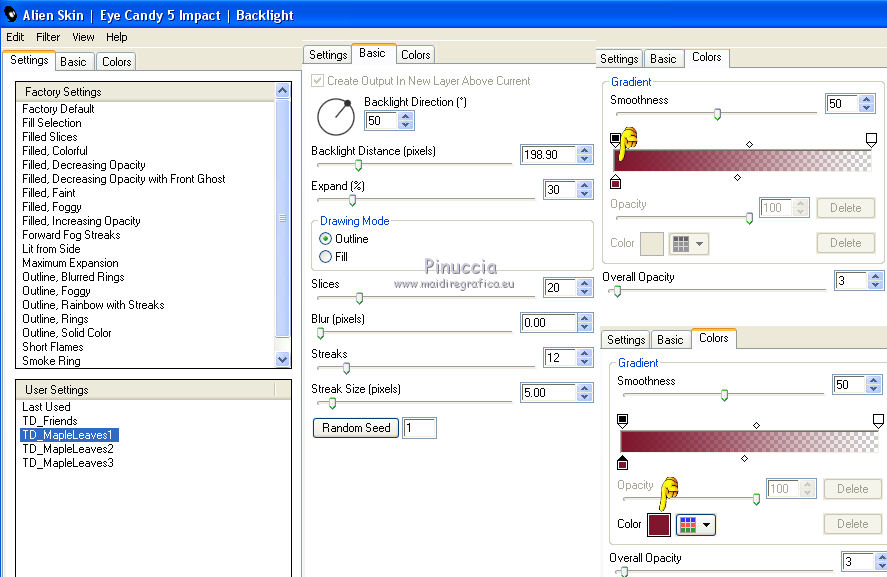Click the upper gradient's bottom midpoint diamond
887x577 pixels.
click(x=737, y=178)
